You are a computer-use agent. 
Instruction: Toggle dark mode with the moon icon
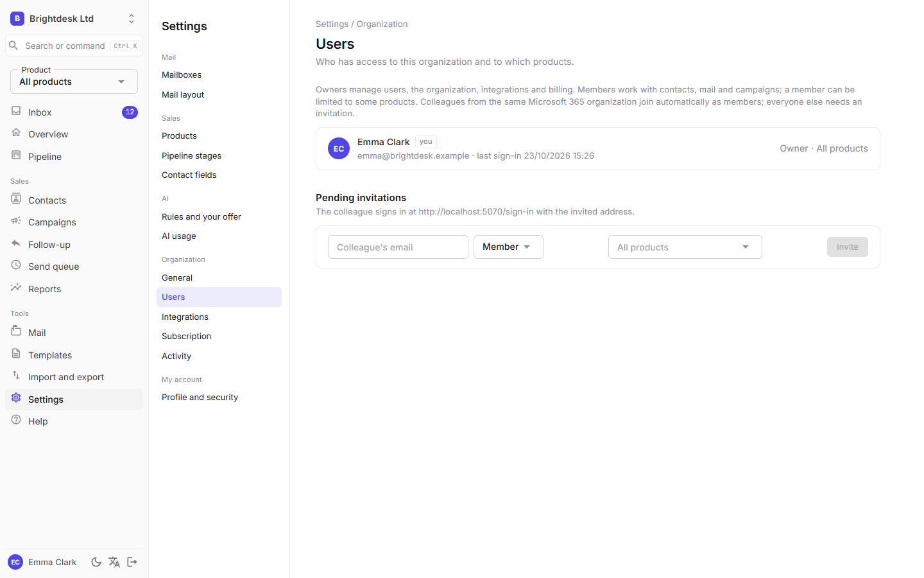pos(96,562)
